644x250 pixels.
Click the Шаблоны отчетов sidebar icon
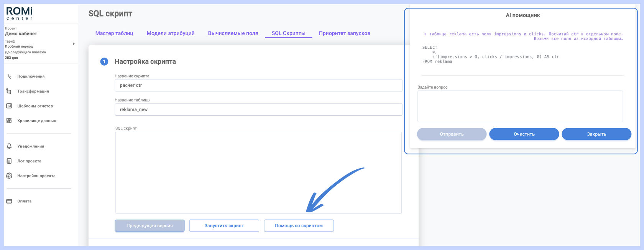(x=9, y=106)
